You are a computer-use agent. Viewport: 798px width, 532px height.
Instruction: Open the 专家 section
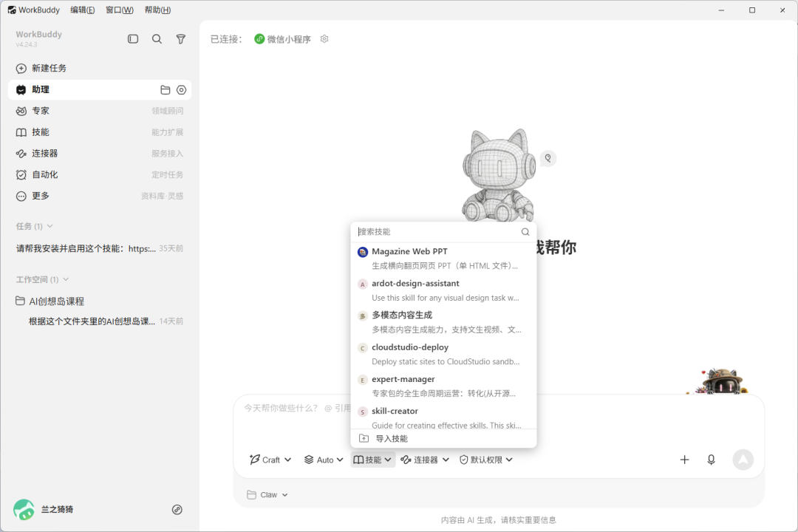[x=100, y=111]
